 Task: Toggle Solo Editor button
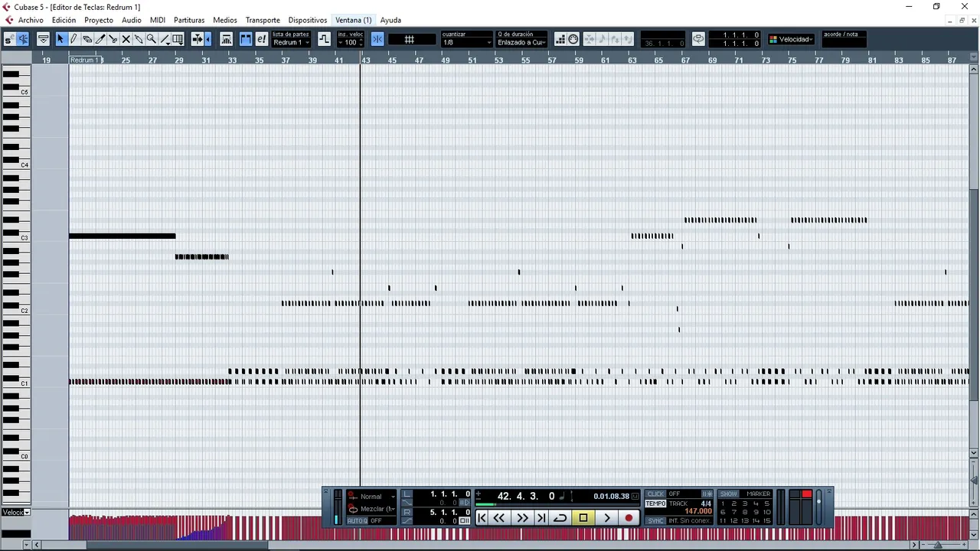(x=9, y=39)
